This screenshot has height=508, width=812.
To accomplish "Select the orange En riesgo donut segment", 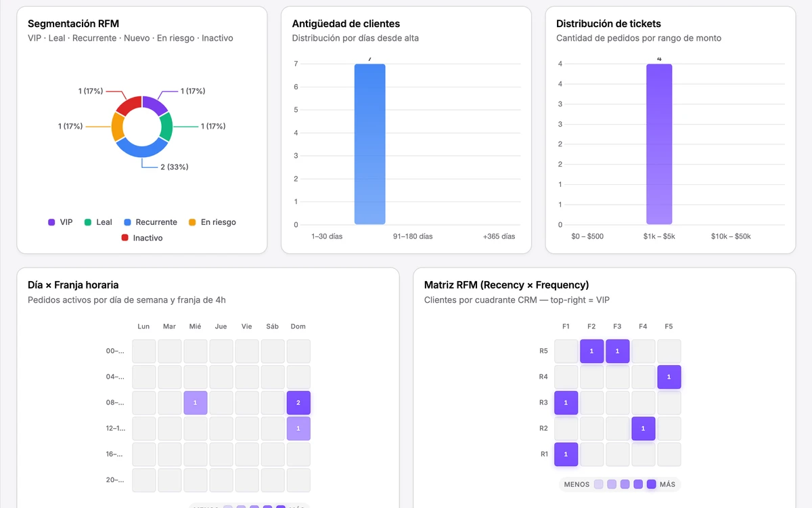I will pos(118,127).
